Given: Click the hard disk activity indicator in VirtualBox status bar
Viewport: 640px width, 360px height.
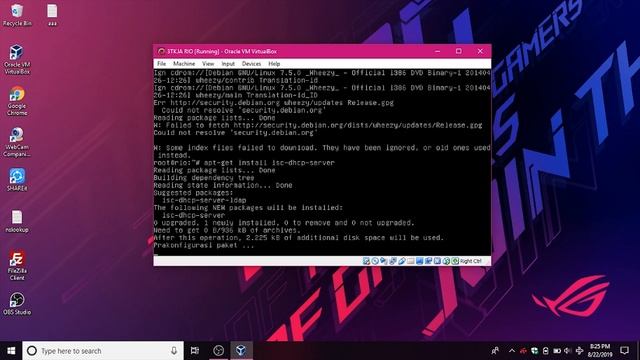Looking at the screenshot, I should pyautogui.click(x=366, y=261).
